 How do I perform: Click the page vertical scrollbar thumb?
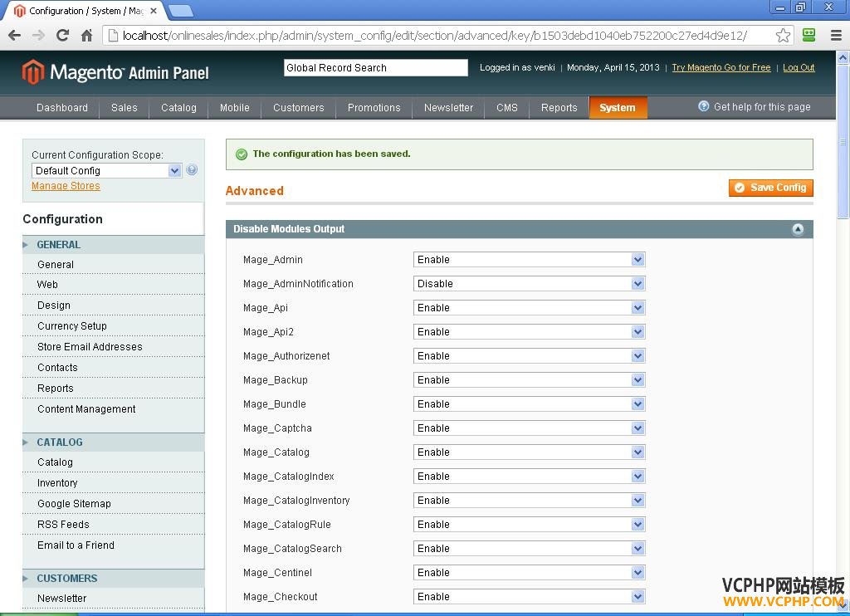pos(843,142)
